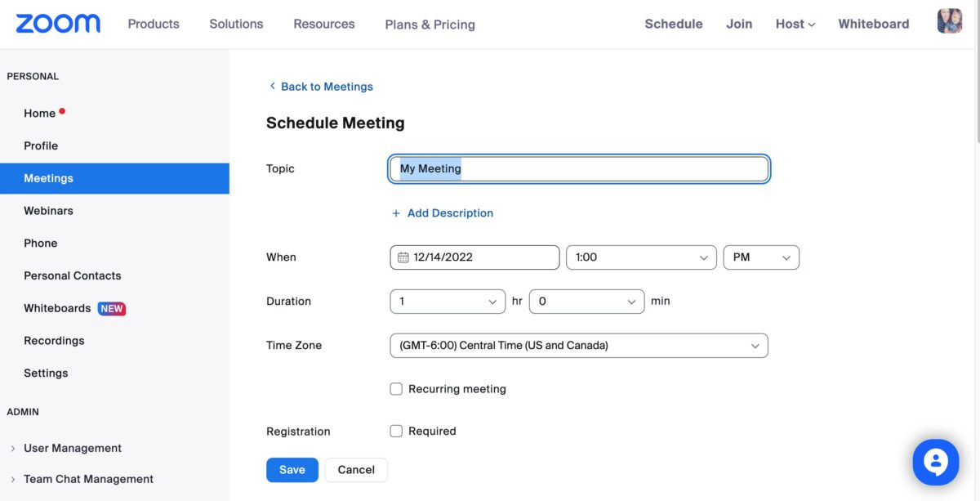Click the calendar icon in date field

point(403,257)
